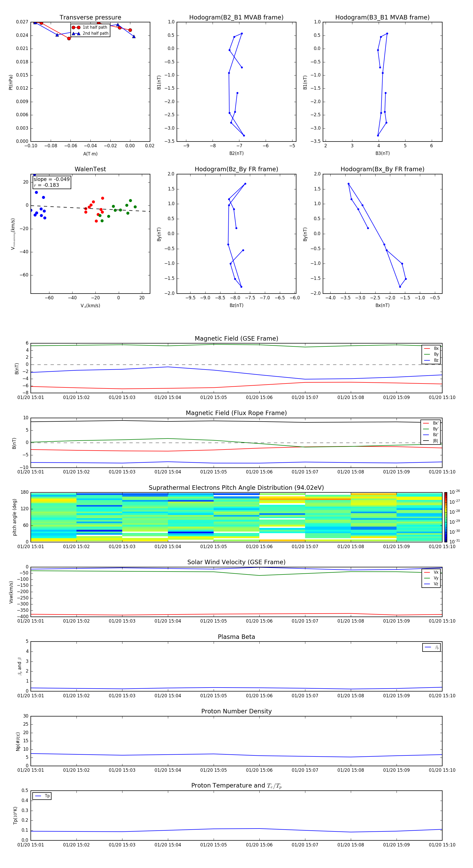473x868 pixels.
Task: Click the 'Solar Wind Velocity (GSE Frame)' title
Action: coord(236,562)
